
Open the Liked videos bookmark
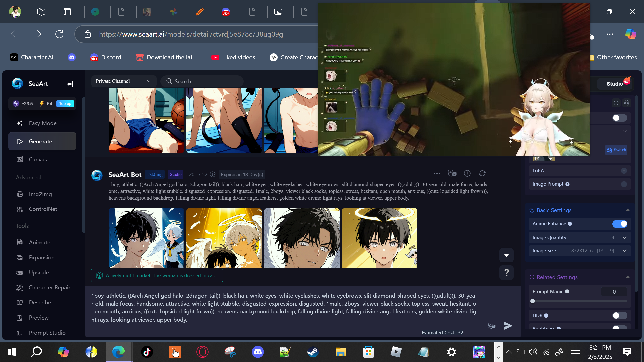pyautogui.click(x=233, y=57)
